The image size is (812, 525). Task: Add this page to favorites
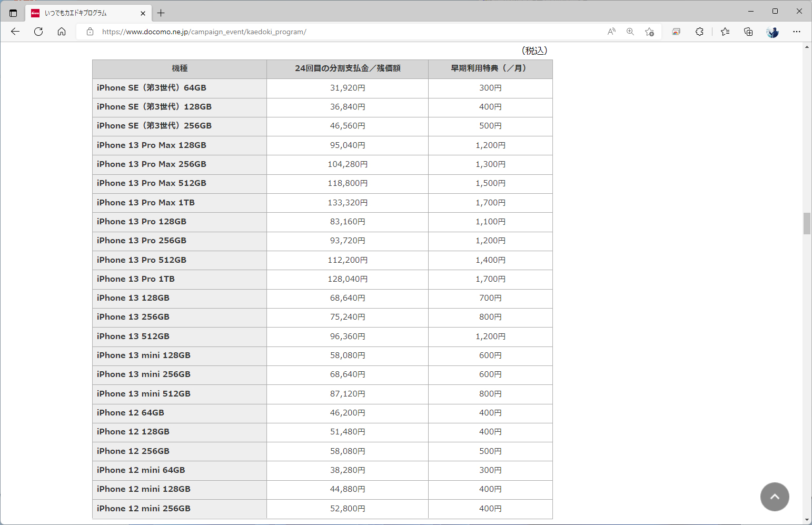click(649, 32)
